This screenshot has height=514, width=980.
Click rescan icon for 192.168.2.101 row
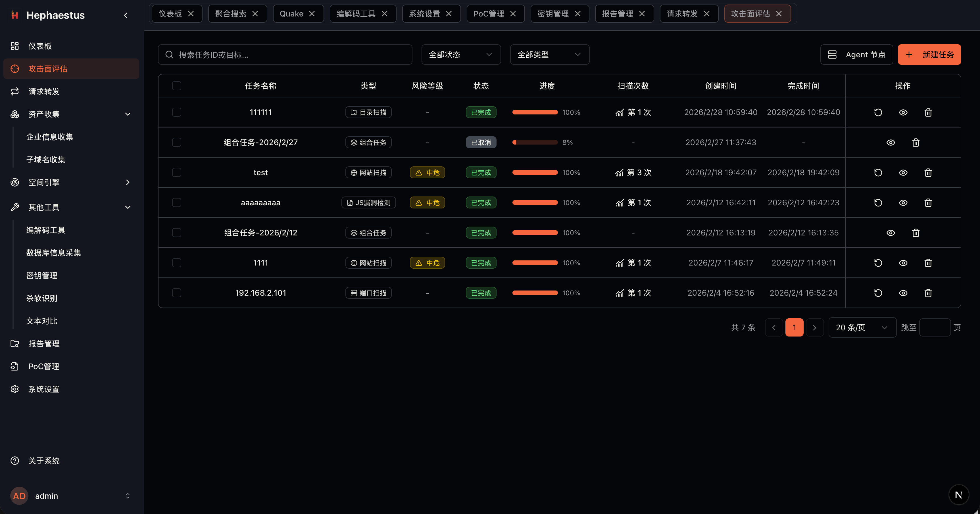pos(878,292)
